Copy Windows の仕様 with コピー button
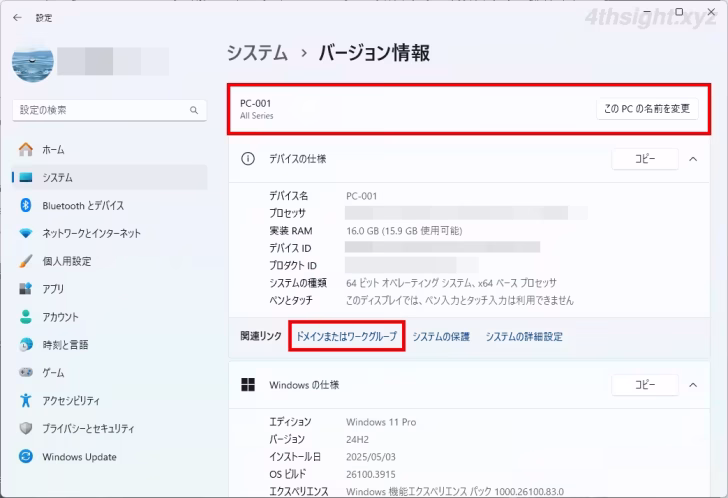The height and width of the screenshot is (498, 728). (645, 385)
